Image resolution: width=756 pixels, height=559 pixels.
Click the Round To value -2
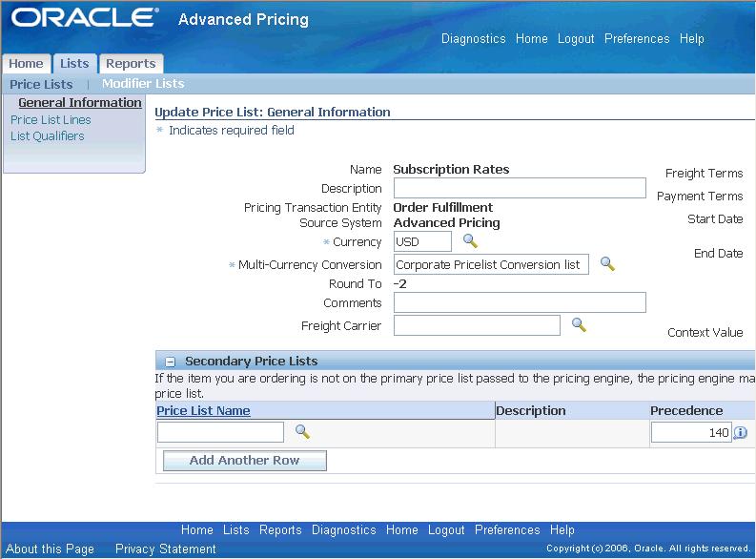[x=400, y=283]
